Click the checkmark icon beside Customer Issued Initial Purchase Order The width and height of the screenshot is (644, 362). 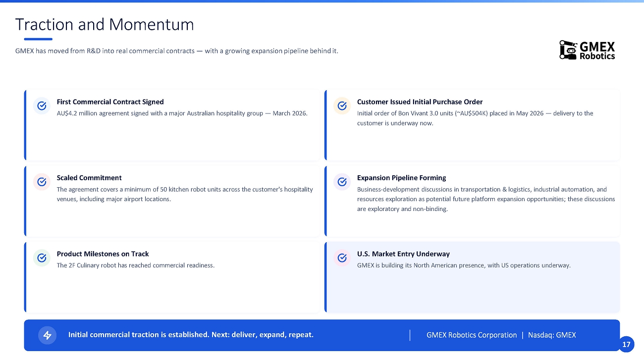point(342,105)
